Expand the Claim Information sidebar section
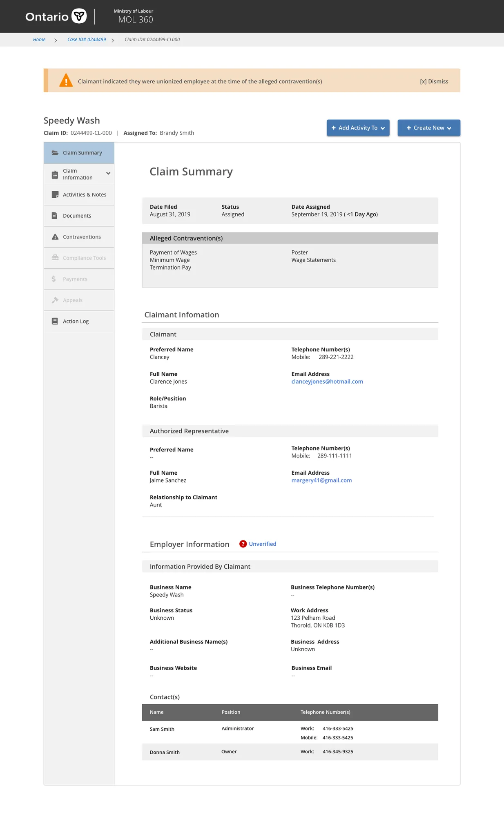The height and width of the screenshot is (817, 504). 108,173
